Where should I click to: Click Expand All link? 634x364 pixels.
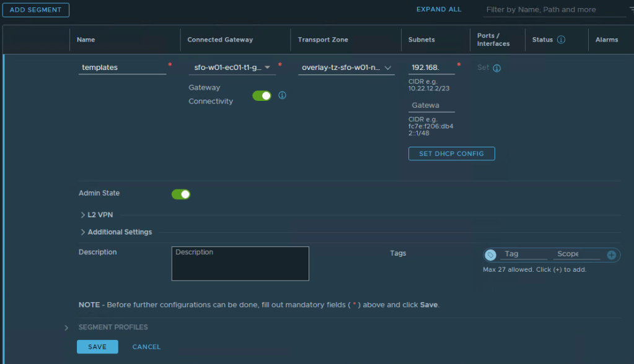pyautogui.click(x=439, y=9)
